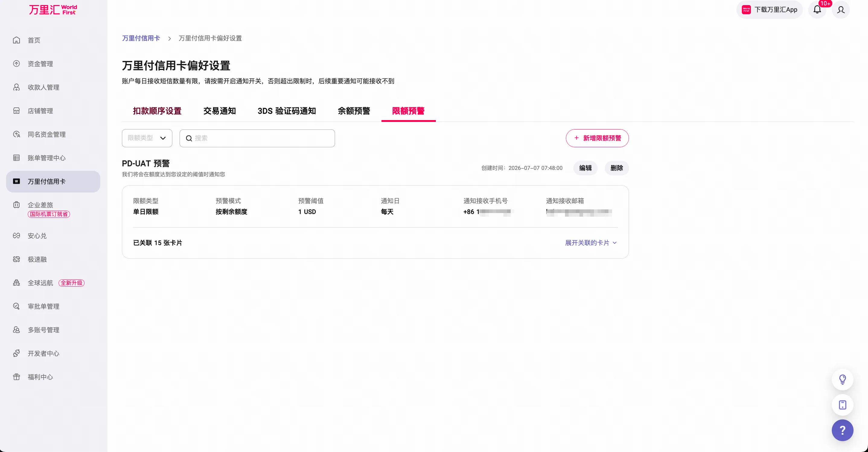Click the 首页 home icon in sidebar
This screenshot has width=868, height=452.
[x=17, y=40]
